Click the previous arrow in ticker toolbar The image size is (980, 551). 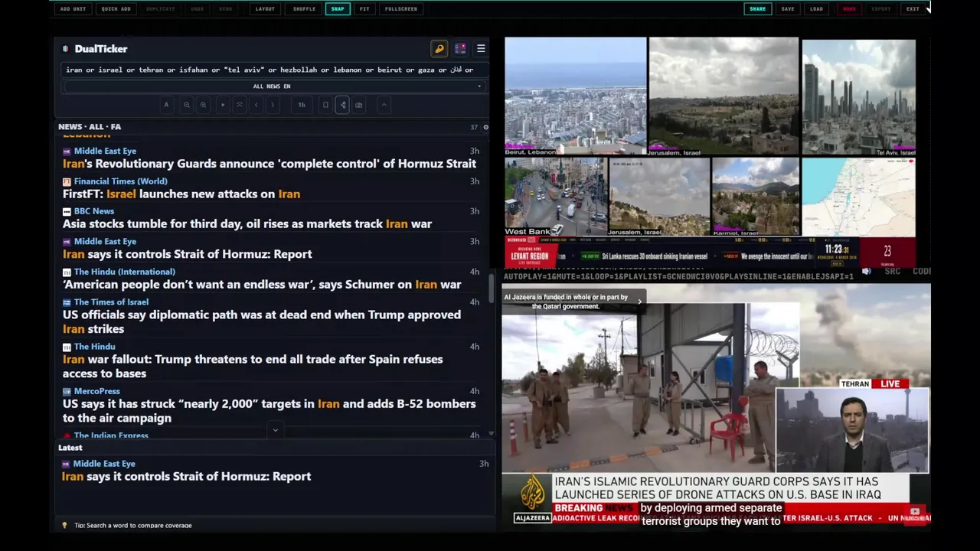pyautogui.click(x=256, y=105)
